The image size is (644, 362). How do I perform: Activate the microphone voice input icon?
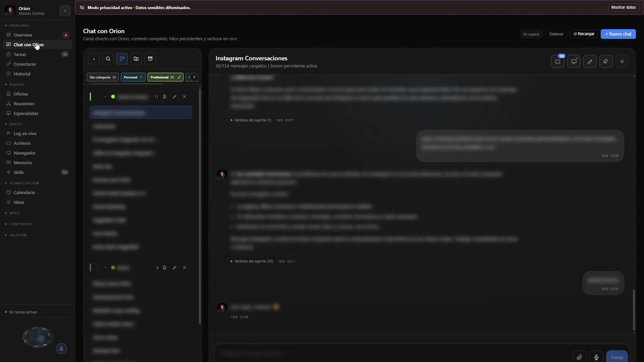tap(596, 357)
